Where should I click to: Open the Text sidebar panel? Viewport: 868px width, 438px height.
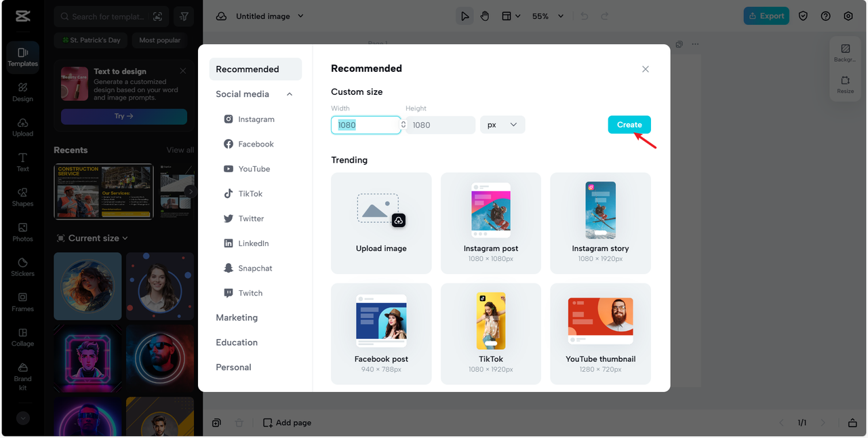pyautogui.click(x=22, y=162)
